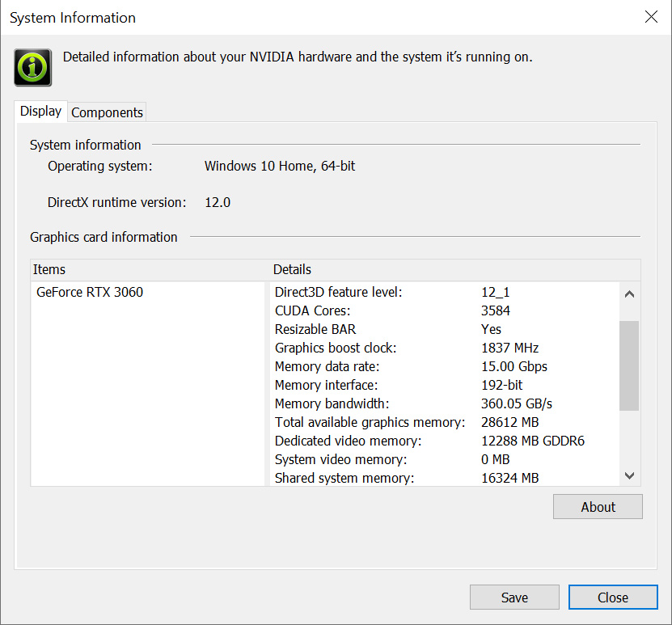Image resolution: width=672 pixels, height=625 pixels.
Task: Select the Memory bandwidth label
Action: 332,403
